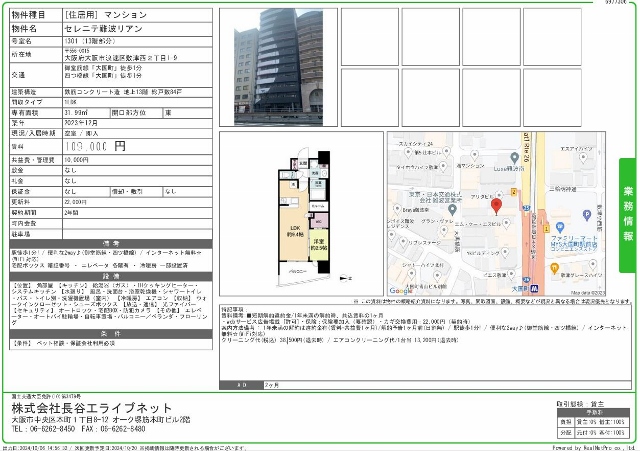
Task: Click the purple parking P marker on the map
Action: pos(587,215)
